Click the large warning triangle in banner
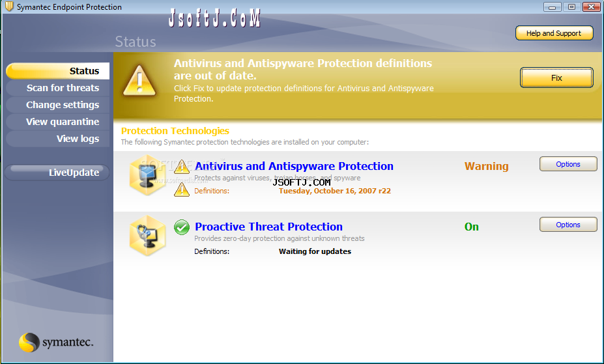604x364 pixels. pos(139,81)
